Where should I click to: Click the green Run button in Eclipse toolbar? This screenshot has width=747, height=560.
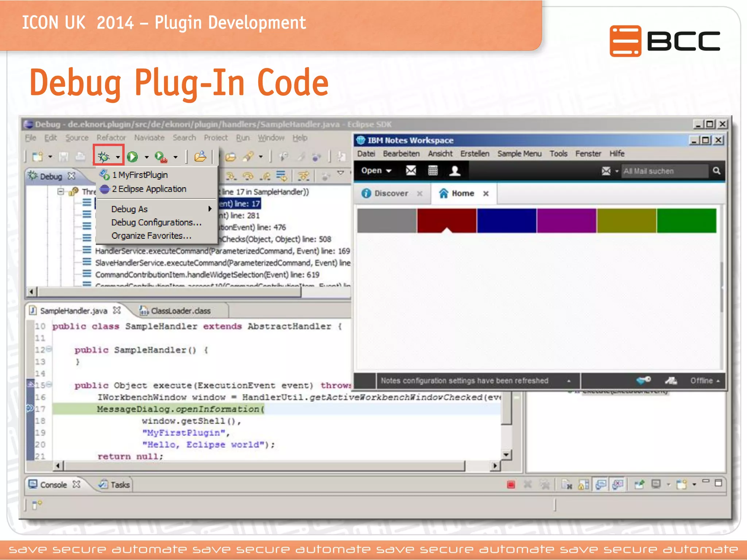pos(132,157)
